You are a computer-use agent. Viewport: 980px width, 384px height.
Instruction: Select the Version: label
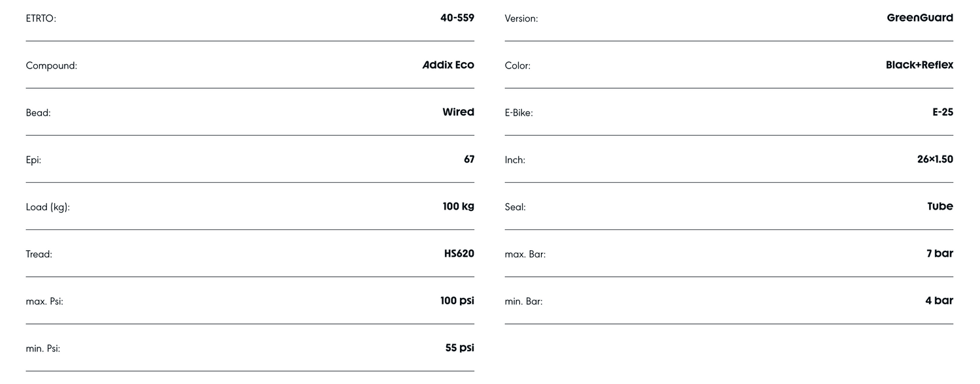tap(521, 19)
